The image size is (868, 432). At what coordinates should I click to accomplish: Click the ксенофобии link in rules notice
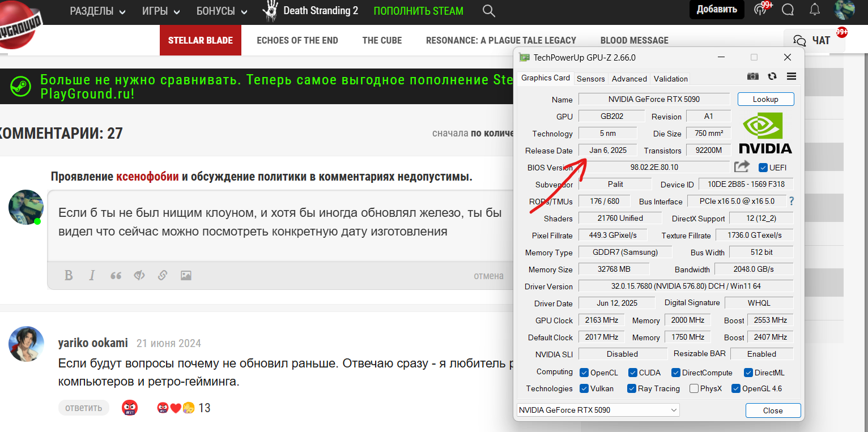[147, 177]
